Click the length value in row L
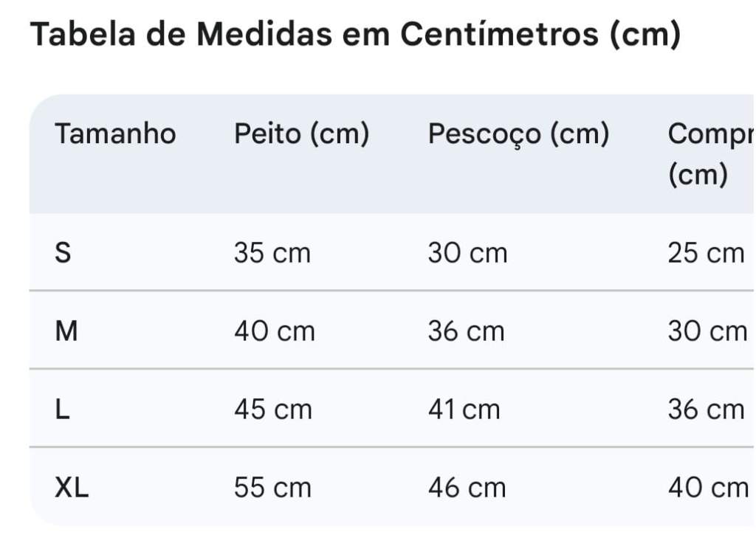The image size is (756, 546). (706, 409)
